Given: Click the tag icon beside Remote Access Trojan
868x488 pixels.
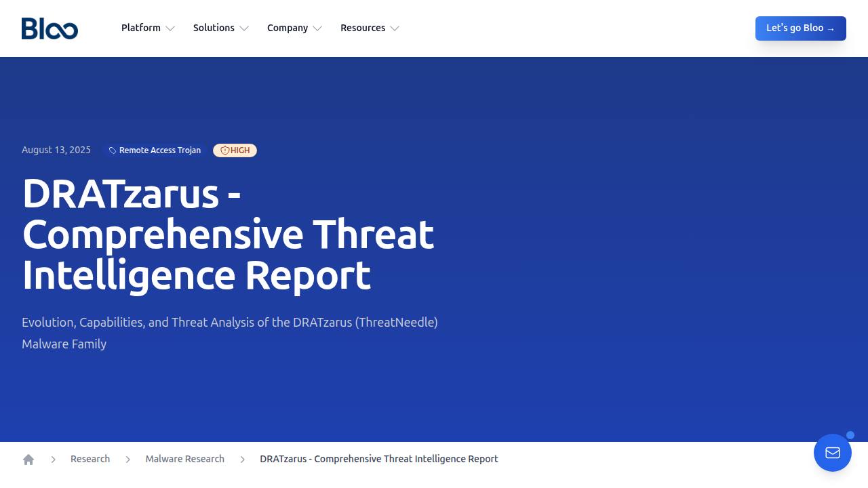Looking at the screenshot, I should pyautogui.click(x=113, y=150).
